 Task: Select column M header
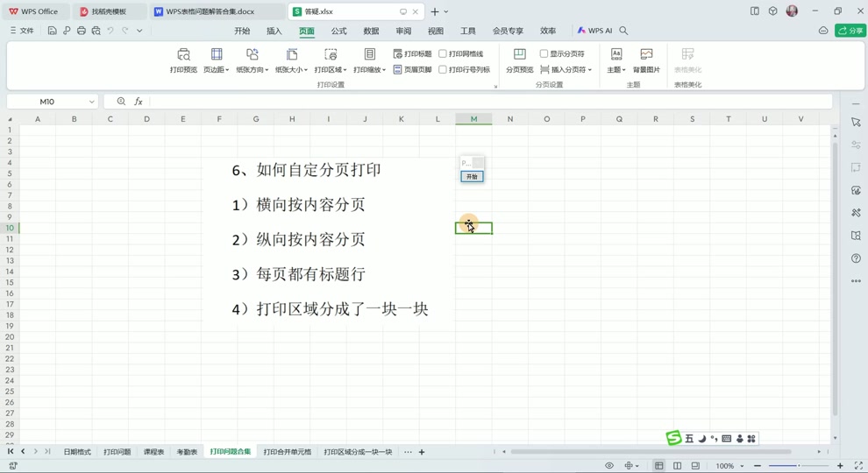pos(473,119)
